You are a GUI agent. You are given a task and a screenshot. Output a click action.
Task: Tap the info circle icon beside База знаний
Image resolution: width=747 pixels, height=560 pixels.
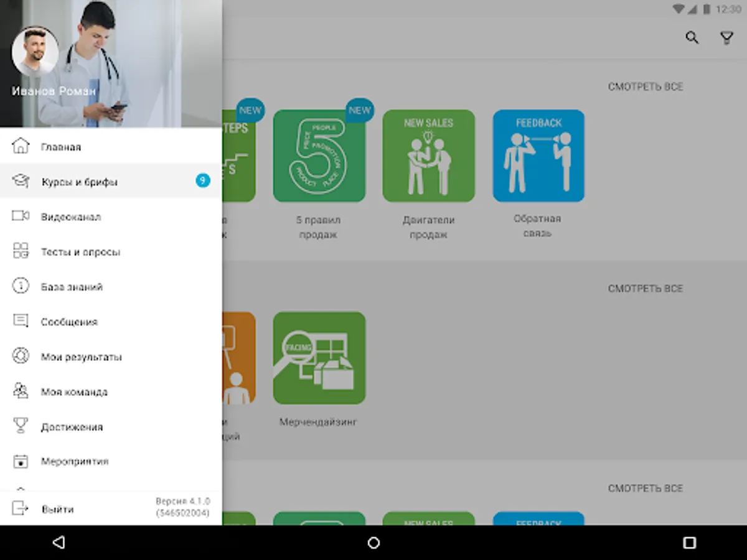21,286
